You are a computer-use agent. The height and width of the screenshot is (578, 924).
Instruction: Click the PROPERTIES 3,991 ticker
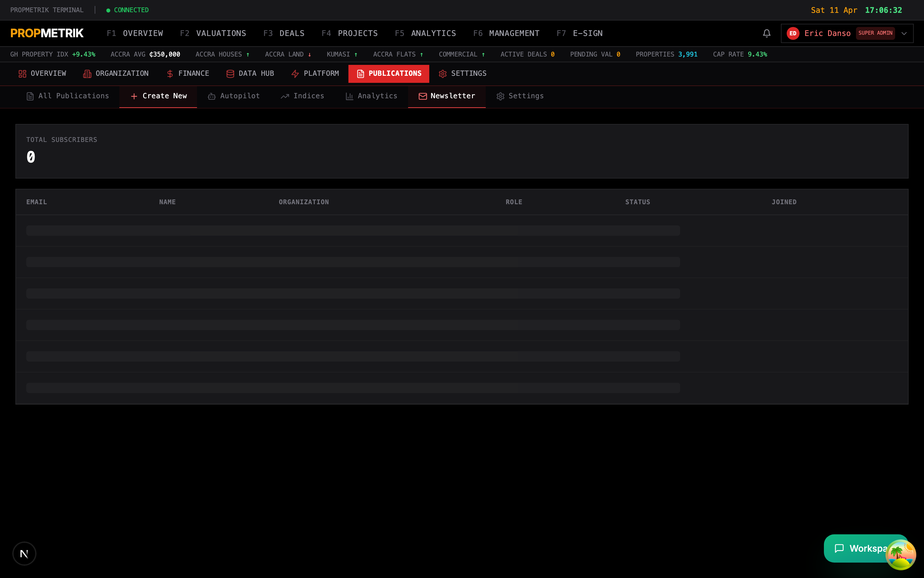pyautogui.click(x=666, y=54)
